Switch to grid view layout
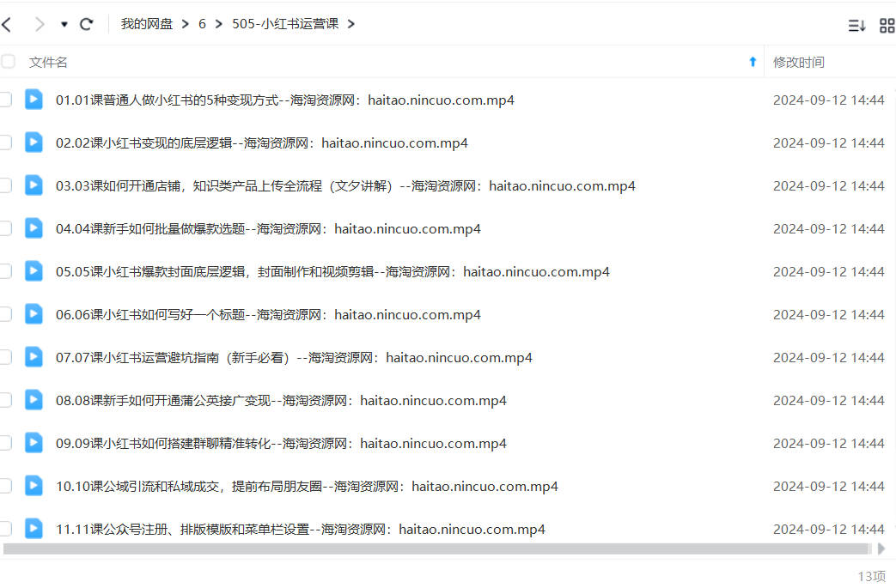This screenshot has height=588, width=896. pyautogui.click(x=887, y=25)
